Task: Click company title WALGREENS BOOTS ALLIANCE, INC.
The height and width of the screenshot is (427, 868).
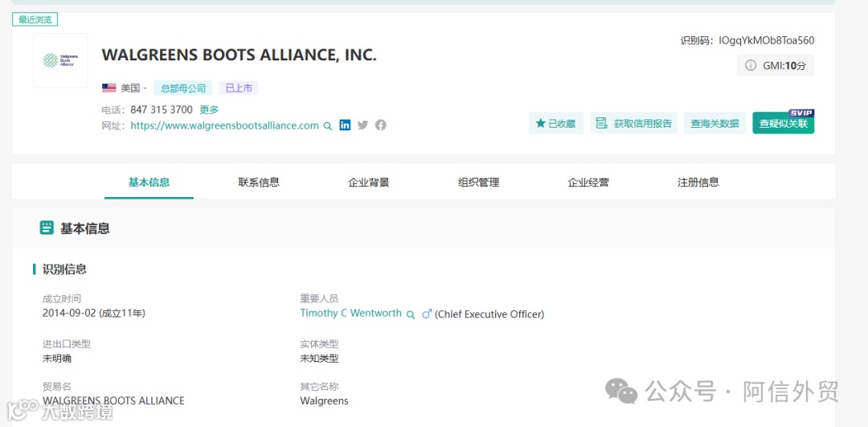Action: [x=240, y=55]
